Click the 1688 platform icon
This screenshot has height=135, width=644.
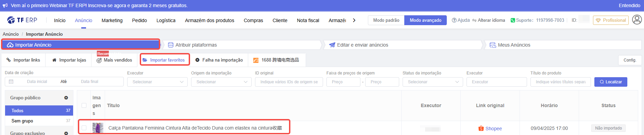(256, 60)
